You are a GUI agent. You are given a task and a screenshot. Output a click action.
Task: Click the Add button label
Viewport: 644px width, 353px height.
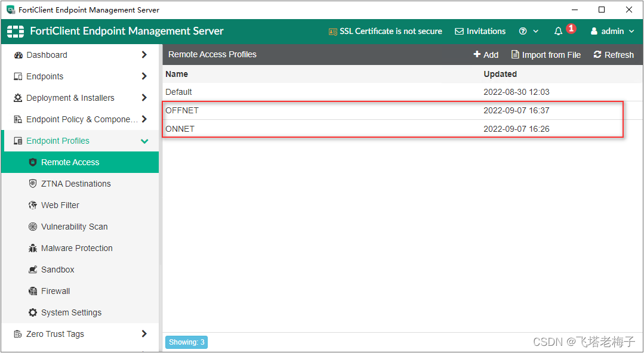491,55
